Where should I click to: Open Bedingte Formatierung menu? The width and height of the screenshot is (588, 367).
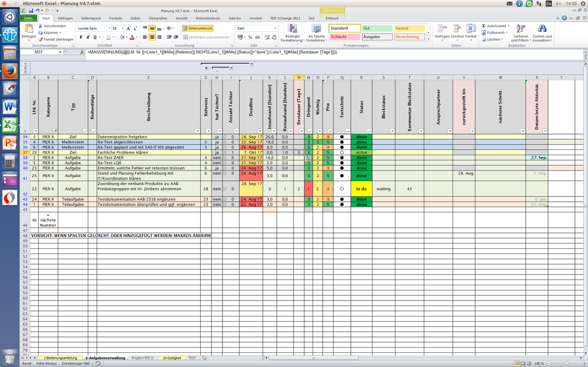(293, 33)
